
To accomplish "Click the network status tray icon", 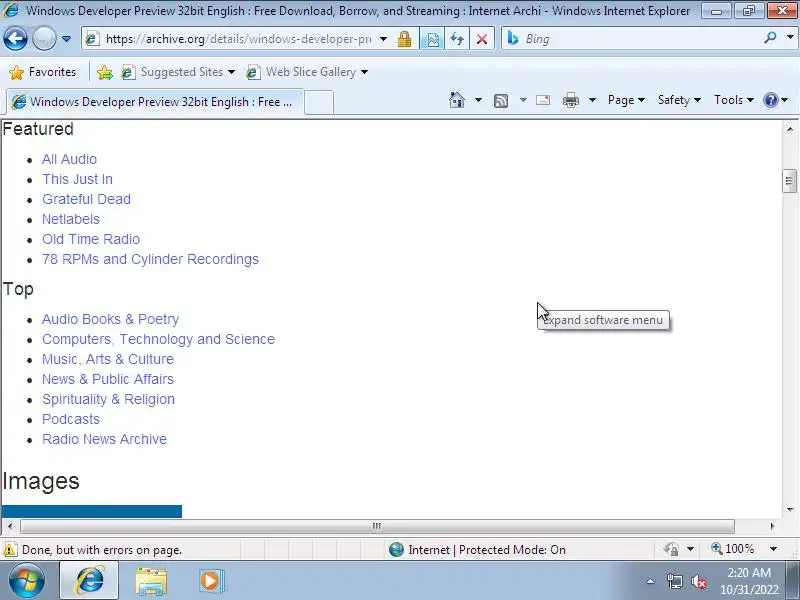I will [675, 581].
